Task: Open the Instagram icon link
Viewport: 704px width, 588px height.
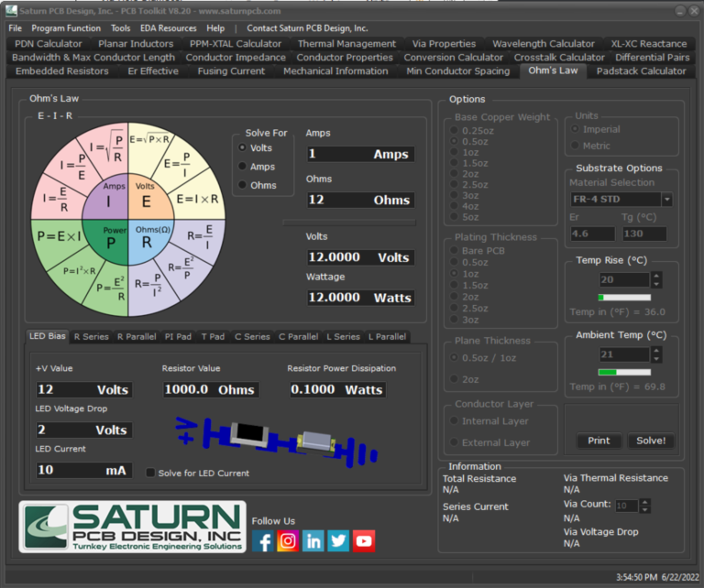Action: tap(288, 540)
